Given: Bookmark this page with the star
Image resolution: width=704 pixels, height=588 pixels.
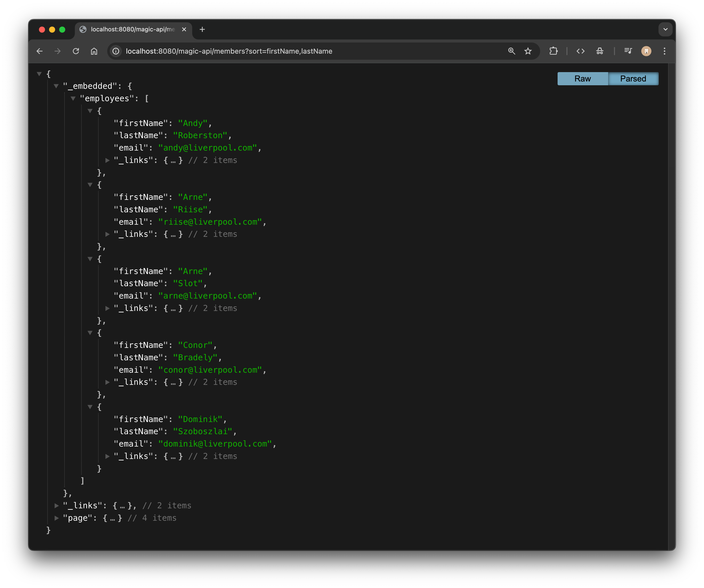Looking at the screenshot, I should [528, 51].
